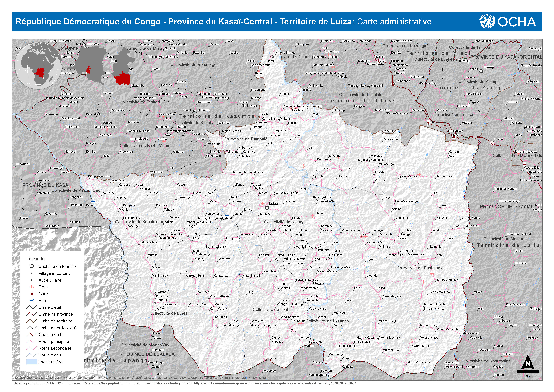Click the Bac ferry icon in legend
This screenshot has height=392, width=554.
pos(32,300)
